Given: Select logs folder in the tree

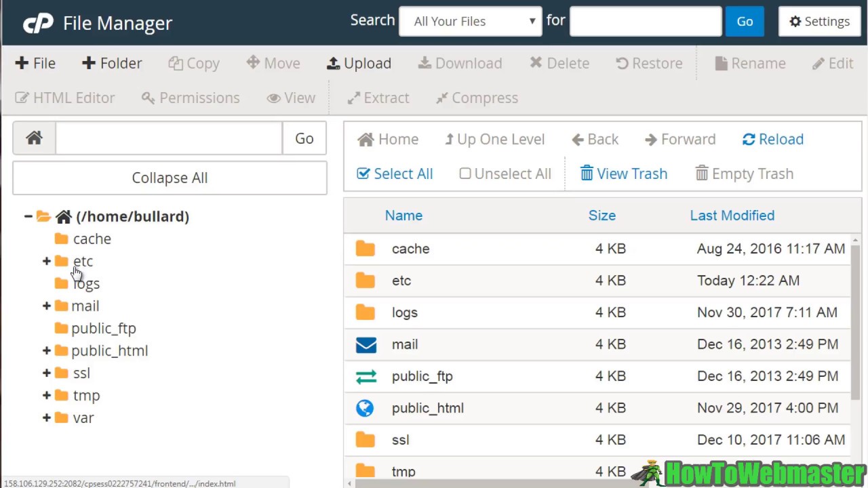Looking at the screenshot, I should coord(86,283).
